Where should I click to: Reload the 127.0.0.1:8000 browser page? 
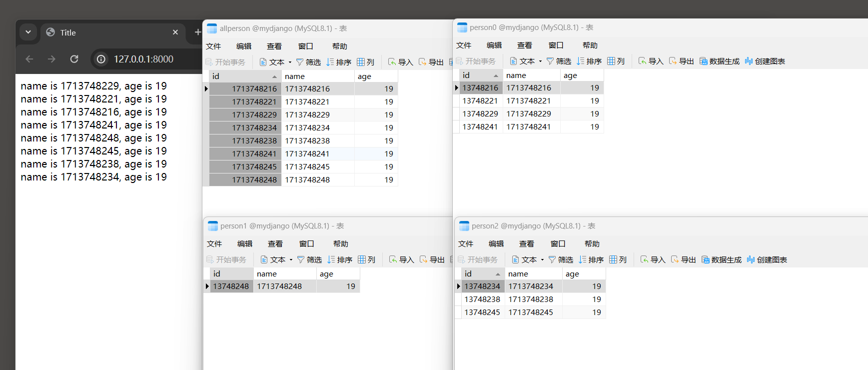[x=74, y=59]
